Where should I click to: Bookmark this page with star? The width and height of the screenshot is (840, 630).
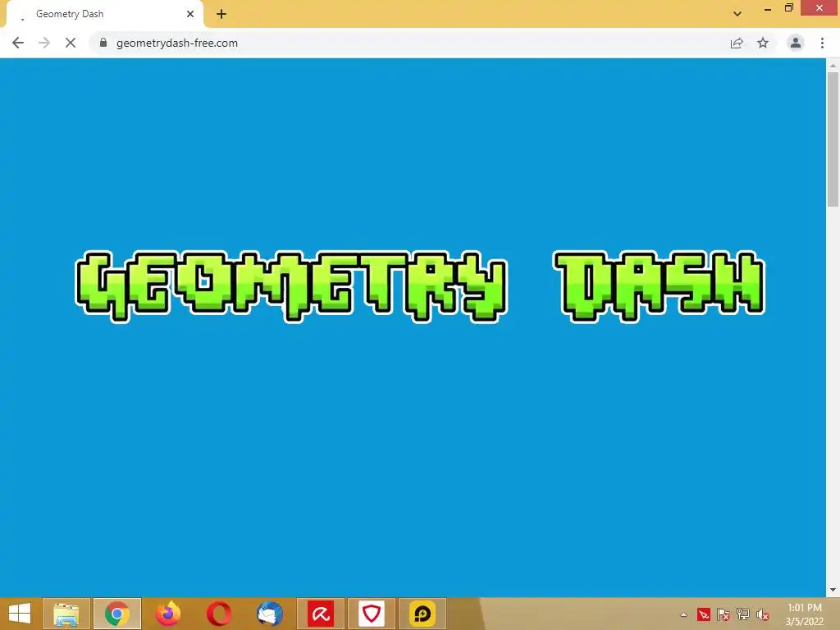point(763,43)
